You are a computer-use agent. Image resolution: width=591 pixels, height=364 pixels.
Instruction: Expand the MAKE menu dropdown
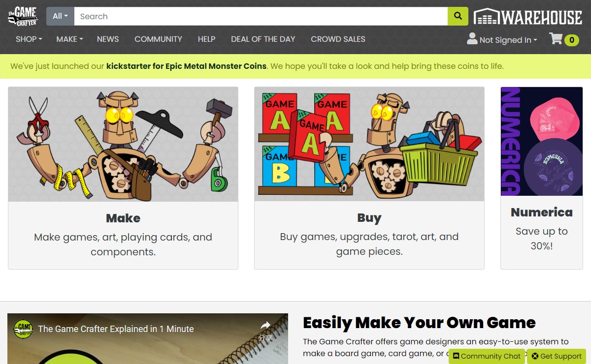(69, 39)
